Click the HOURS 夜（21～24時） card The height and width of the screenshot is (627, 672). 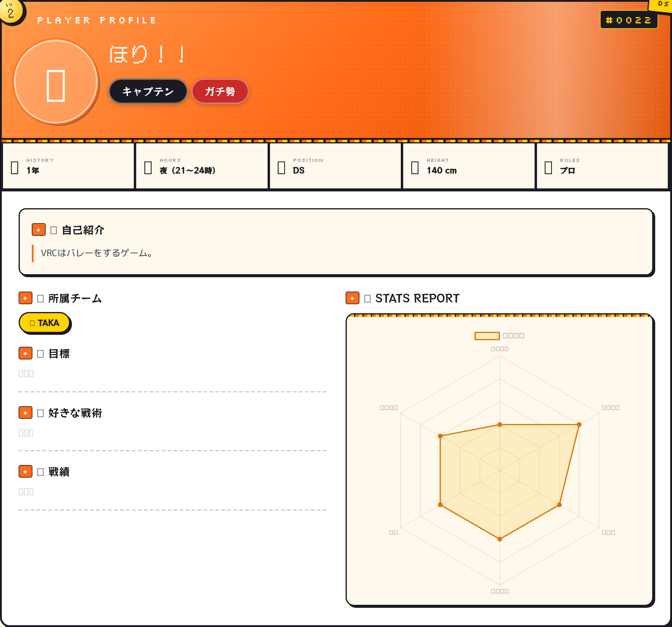[202, 166]
